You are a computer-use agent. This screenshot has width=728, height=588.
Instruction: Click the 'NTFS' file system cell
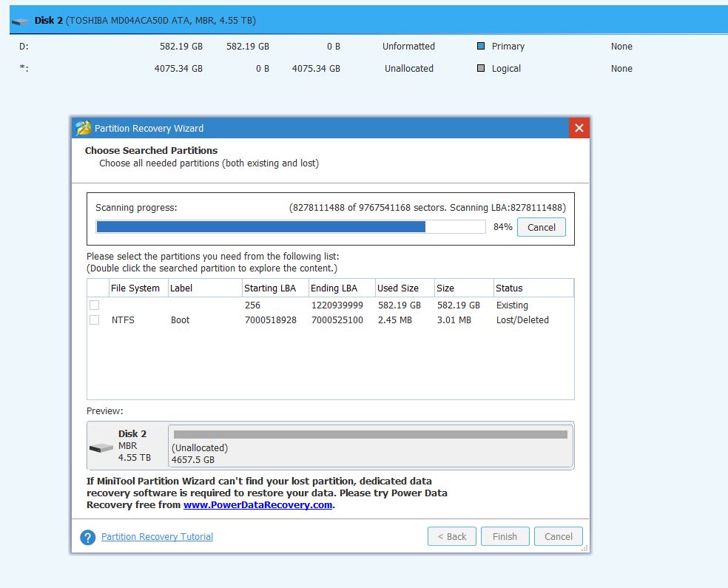123,320
